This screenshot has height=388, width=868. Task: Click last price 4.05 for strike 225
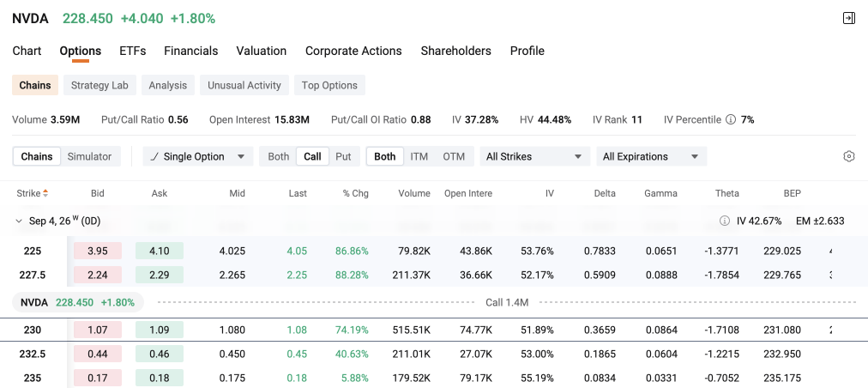pyautogui.click(x=297, y=252)
